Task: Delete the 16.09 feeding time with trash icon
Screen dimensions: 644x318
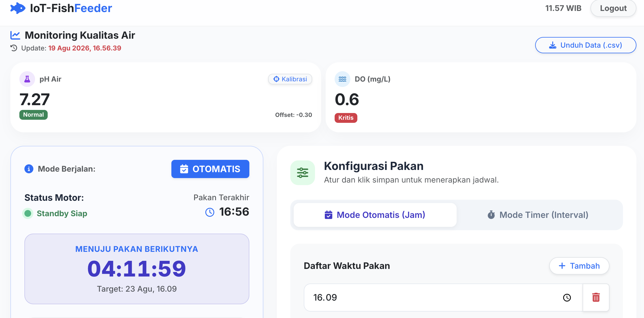Action: pos(596,298)
